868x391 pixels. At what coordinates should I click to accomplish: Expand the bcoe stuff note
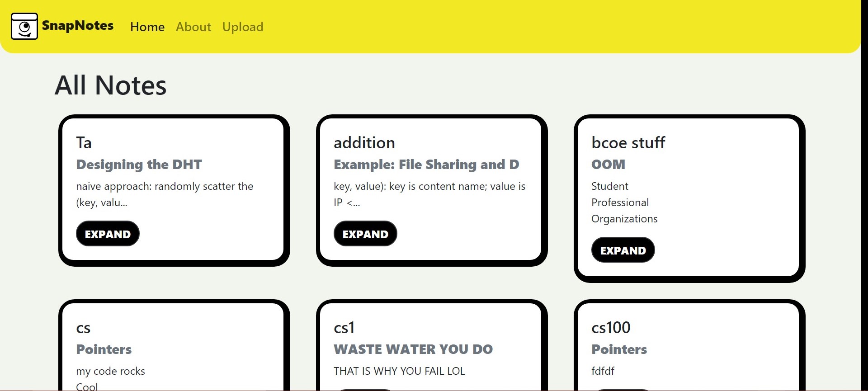(623, 250)
